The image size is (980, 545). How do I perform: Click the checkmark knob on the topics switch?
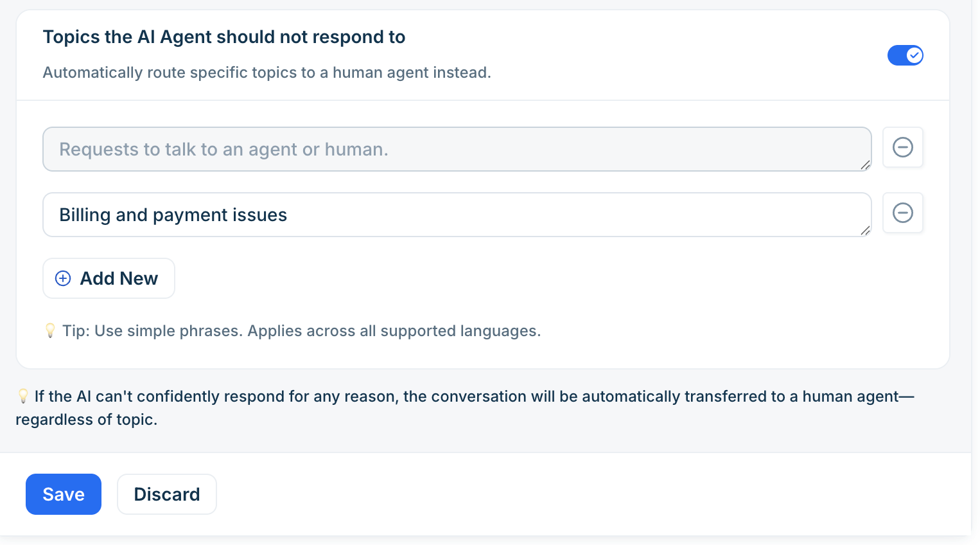coord(914,55)
